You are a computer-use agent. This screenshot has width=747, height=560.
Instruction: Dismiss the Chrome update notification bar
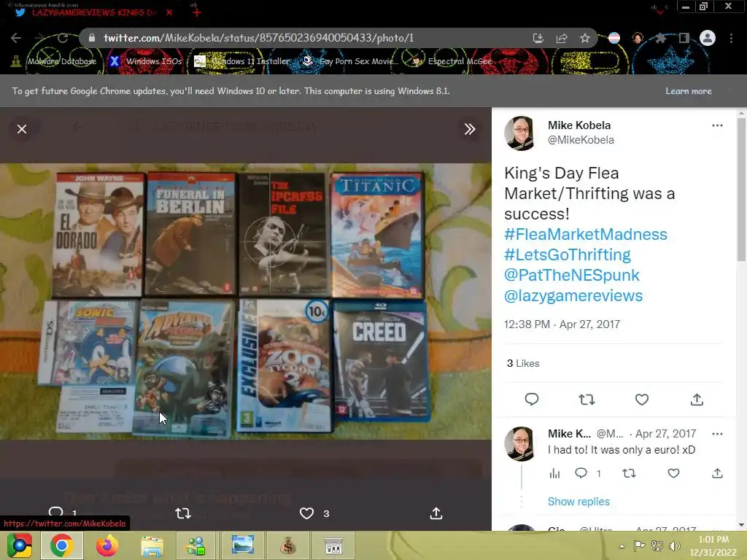[x=730, y=91]
